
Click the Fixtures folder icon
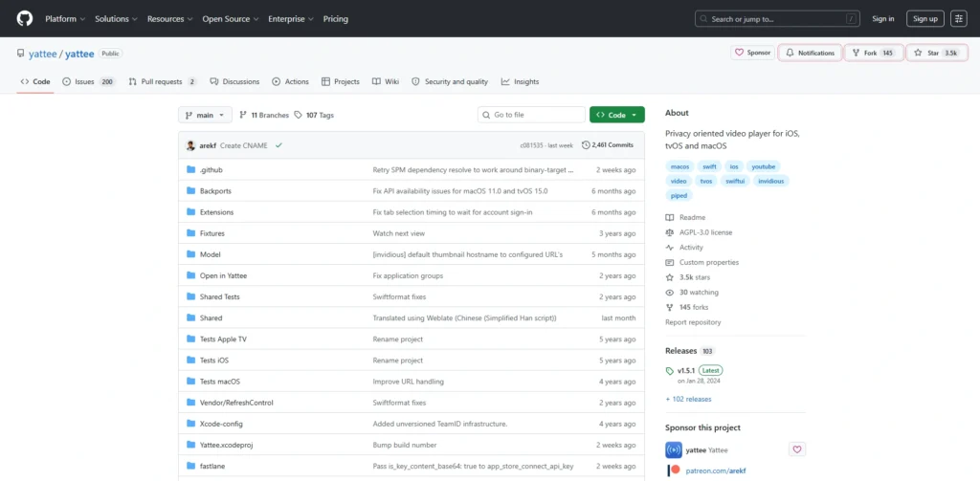pos(191,233)
